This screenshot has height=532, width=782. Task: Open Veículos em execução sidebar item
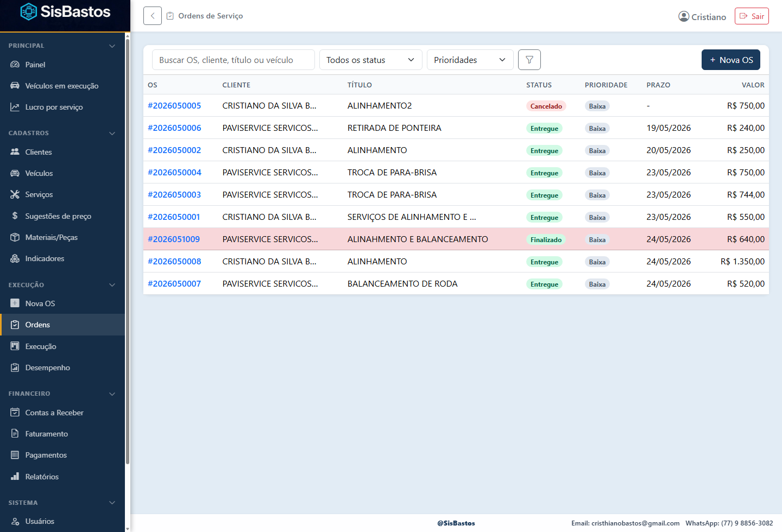[62, 86]
